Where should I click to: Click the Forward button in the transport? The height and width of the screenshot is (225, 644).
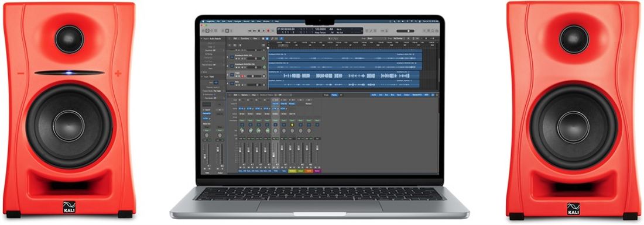click(254, 30)
